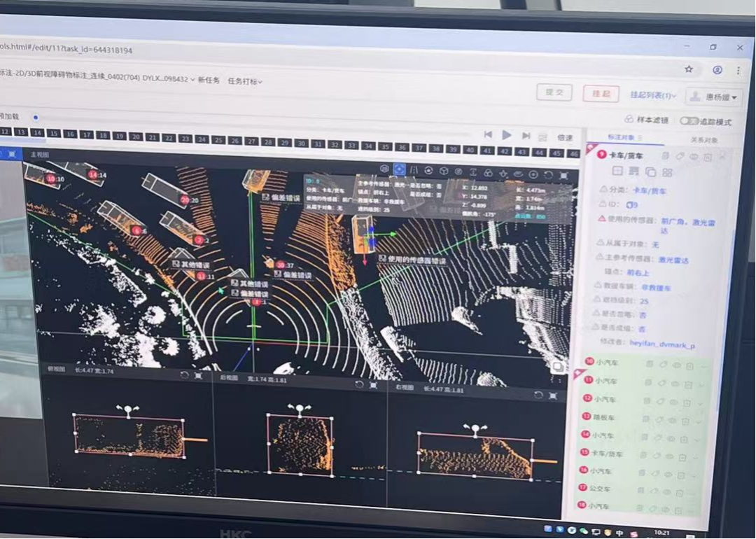Click the 主视图 main view label
The width and height of the screenshot is (756, 539).
39,155
